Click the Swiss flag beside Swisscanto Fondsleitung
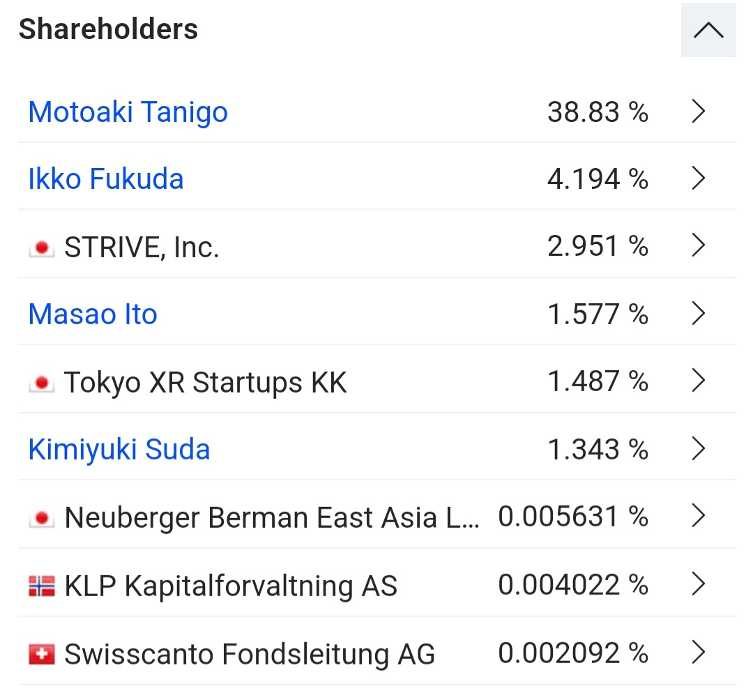Image resolution: width=753 pixels, height=700 pixels. coord(42,654)
